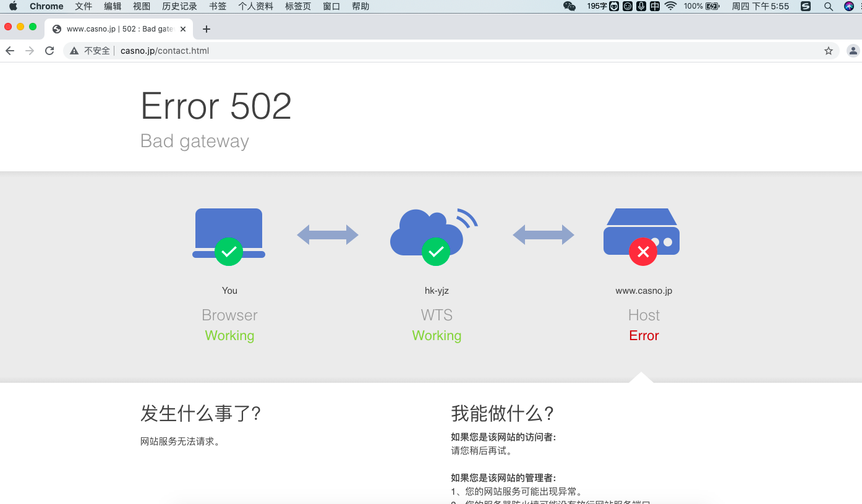Open the 历史记录 menu

click(179, 6)
